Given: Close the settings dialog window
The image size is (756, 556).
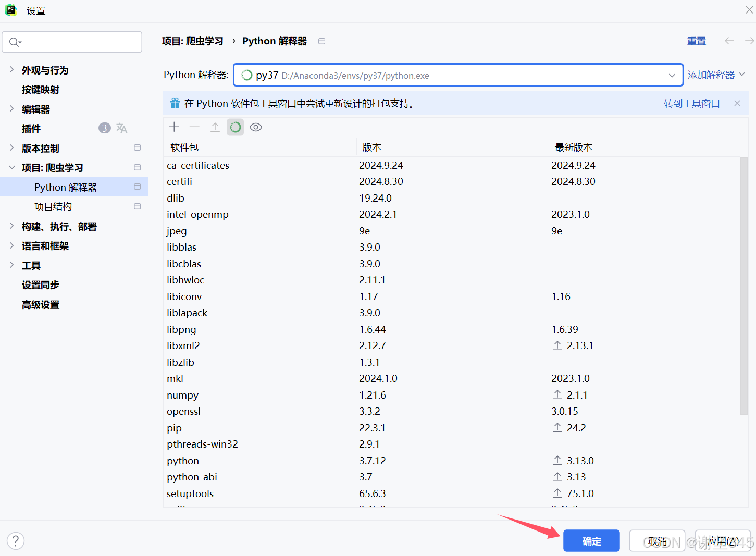Looking at the screenshot, I should [x=749, y=10].
